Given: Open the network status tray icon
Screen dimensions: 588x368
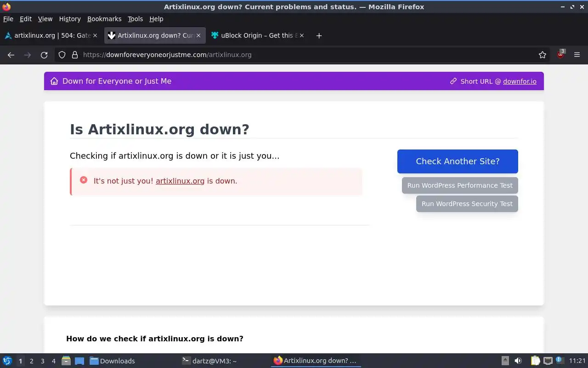Looking at the screenshot, I should (x=548, y=361).
